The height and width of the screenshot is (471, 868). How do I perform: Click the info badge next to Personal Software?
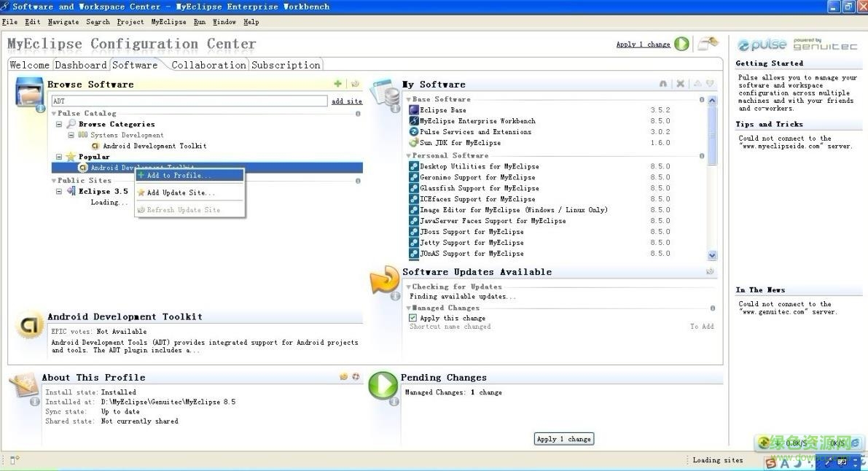coord(701,155)
